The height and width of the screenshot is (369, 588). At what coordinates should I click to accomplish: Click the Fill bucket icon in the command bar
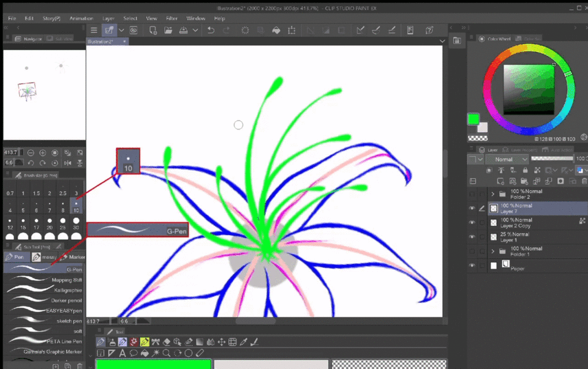tap(276, 30)
